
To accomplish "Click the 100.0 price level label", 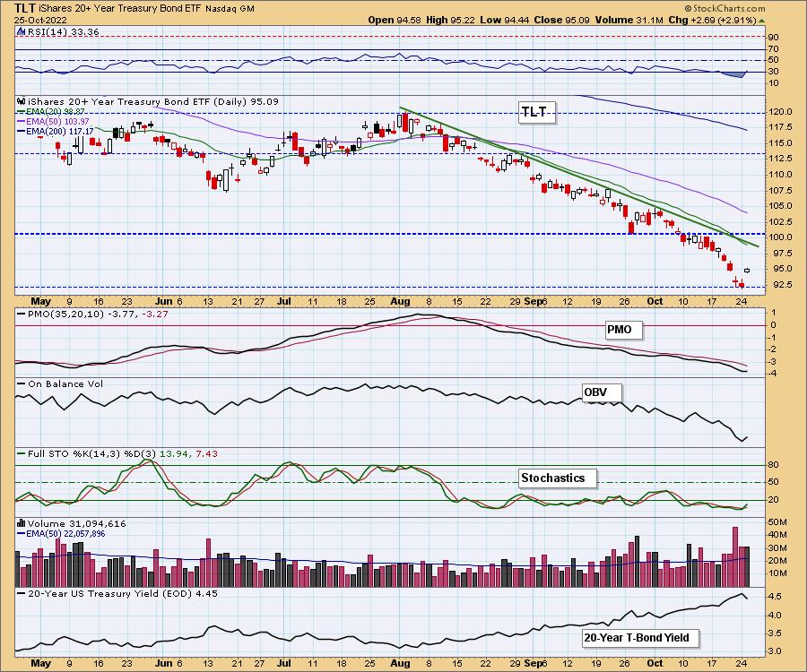I will (781, 237).
